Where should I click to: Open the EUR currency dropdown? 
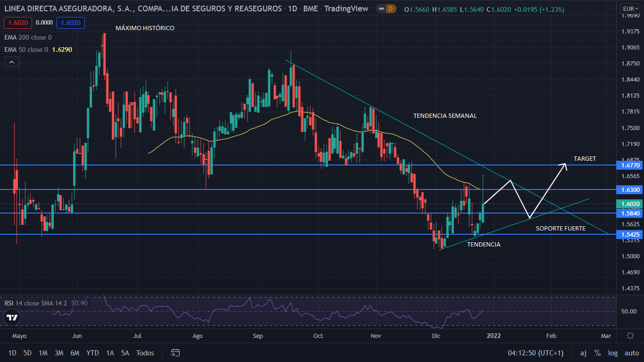coord(630,9)
